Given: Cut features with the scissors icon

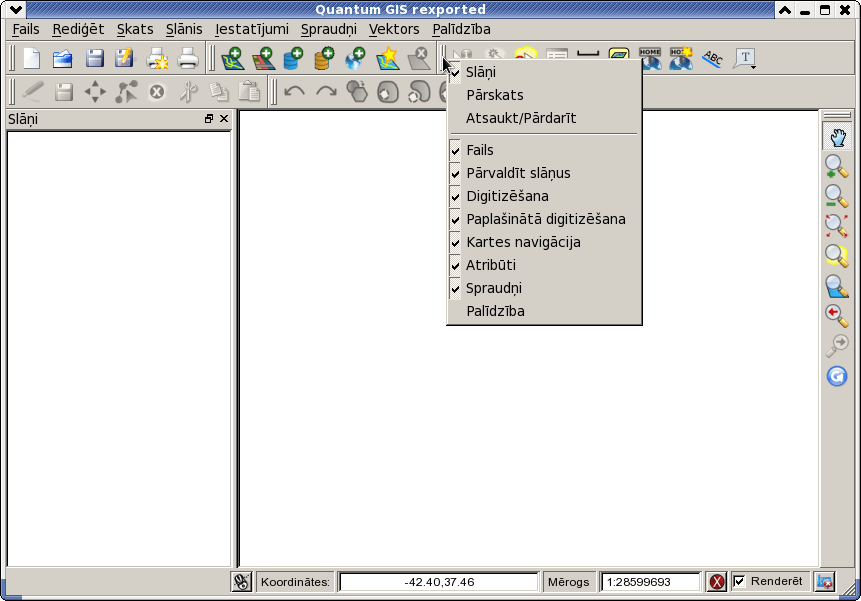Looking at the screenshot, I should (188, 92).
